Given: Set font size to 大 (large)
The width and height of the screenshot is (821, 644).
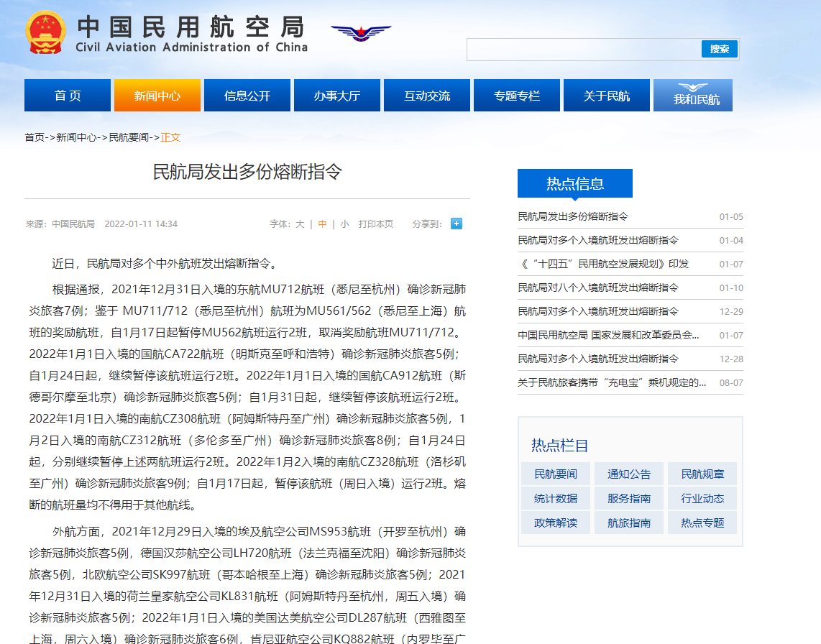Looking at the screenshot, I should pyautogui.click(x=300, y=224).
